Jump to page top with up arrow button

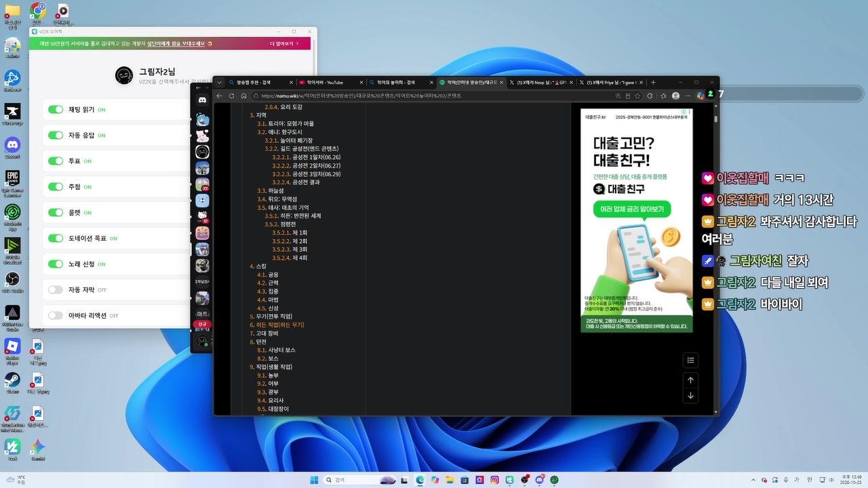(x=690, y=380)
